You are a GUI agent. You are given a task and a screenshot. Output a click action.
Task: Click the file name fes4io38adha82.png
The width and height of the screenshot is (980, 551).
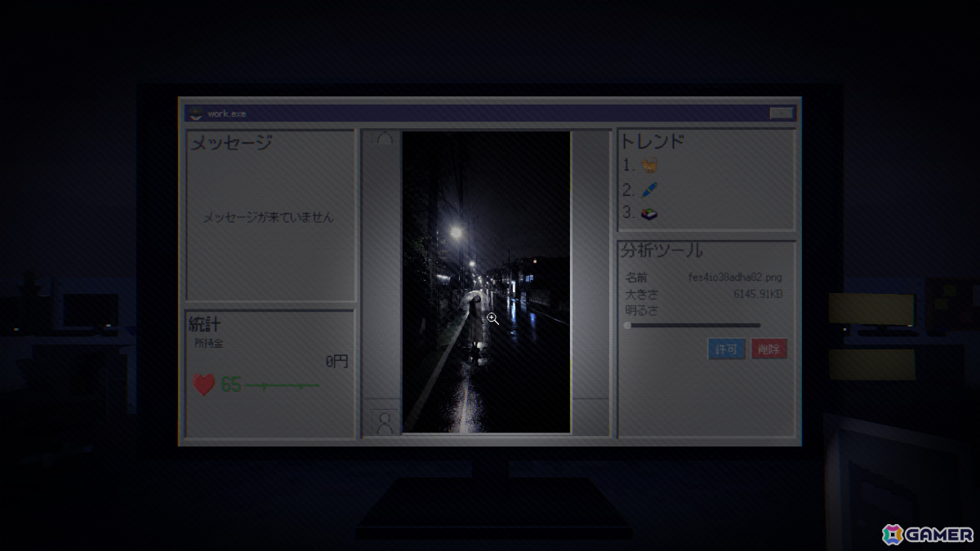coord(735,278)
